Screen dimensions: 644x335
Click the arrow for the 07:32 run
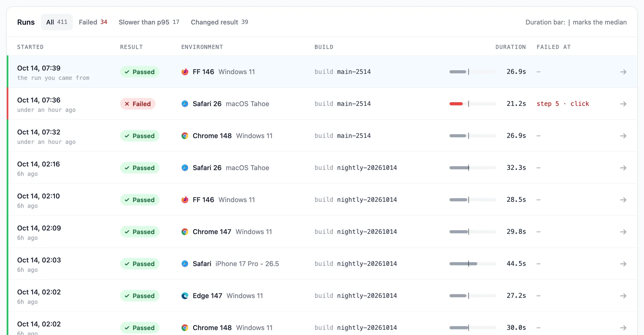click(x=623, y=136)
